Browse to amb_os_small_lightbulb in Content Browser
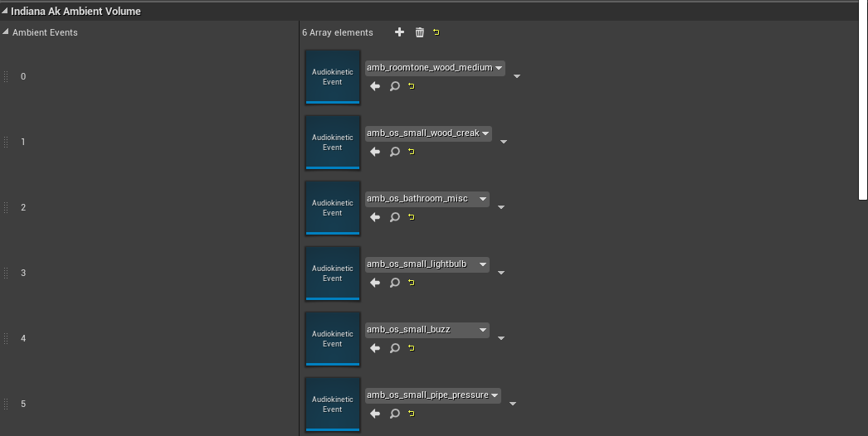Screen dimensions: 868x436 (x=395, y=283)
